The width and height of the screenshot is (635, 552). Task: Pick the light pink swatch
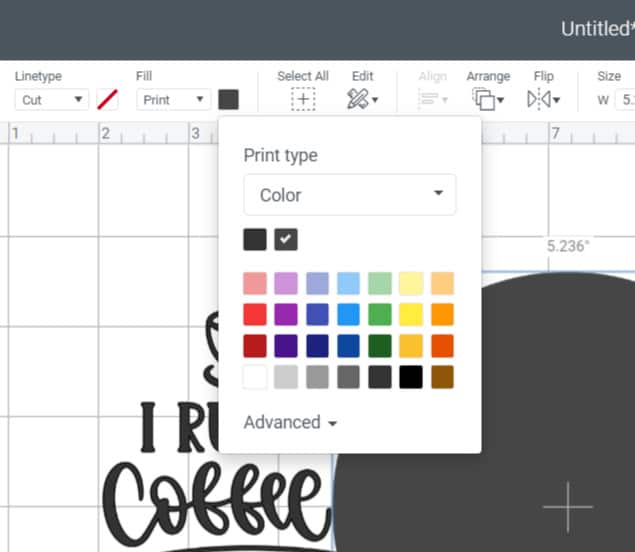255,283
